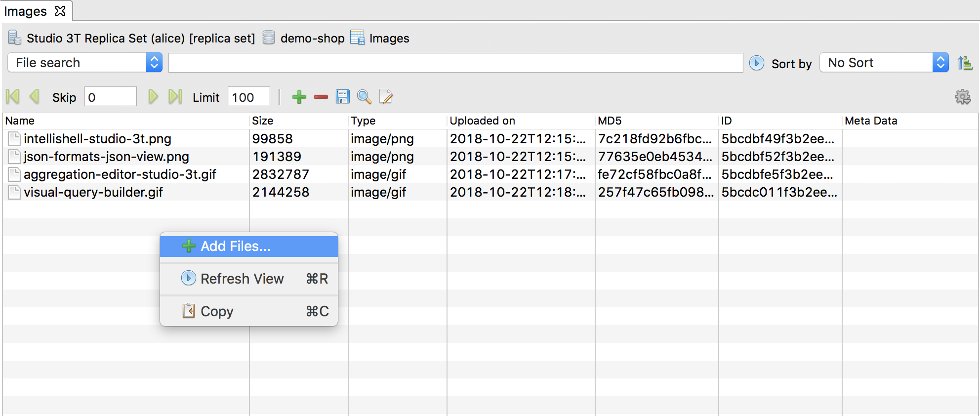980x416 pixels.
Task: Select visual-query-builder.gif file row
Action: 93,192
